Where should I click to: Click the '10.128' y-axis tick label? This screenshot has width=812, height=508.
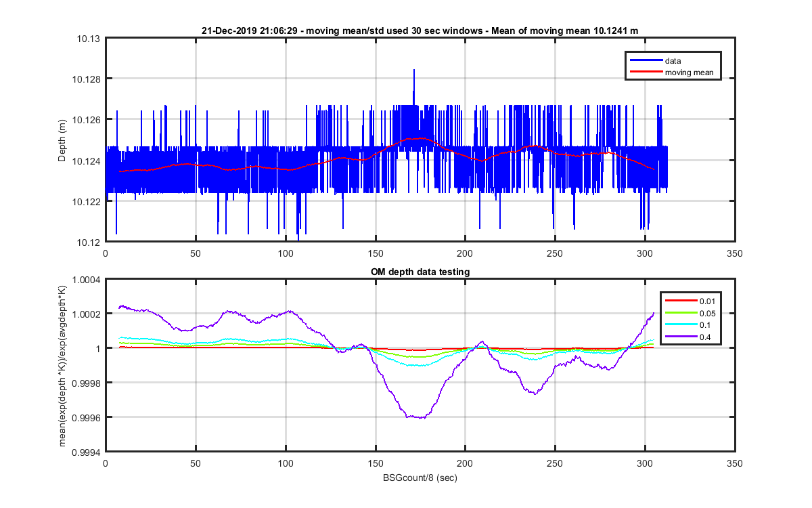click(87, 79)
